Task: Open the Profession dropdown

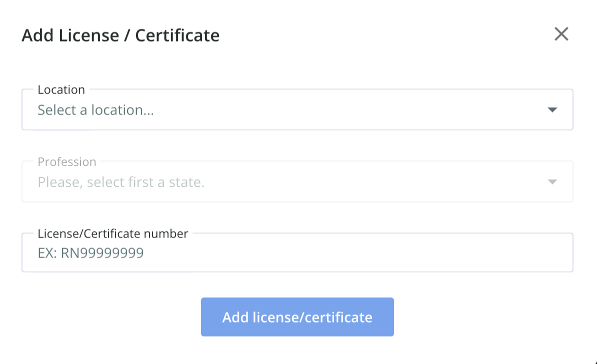Action: pos(297,182)
